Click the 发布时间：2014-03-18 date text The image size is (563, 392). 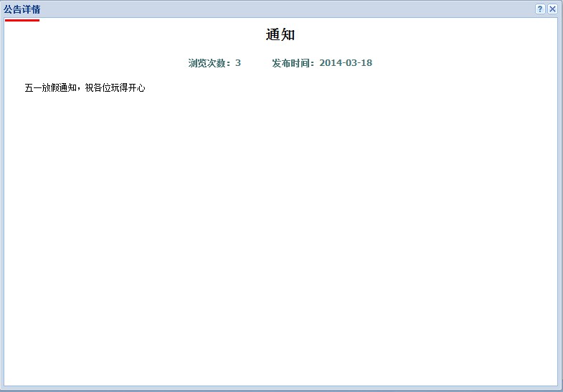click(x=322, y=63)
